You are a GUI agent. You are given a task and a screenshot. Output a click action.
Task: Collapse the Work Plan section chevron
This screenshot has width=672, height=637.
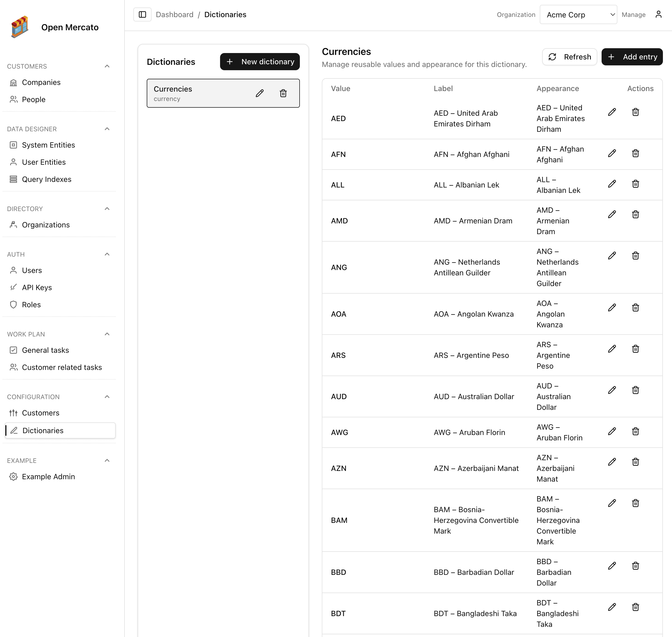[107, 334]
